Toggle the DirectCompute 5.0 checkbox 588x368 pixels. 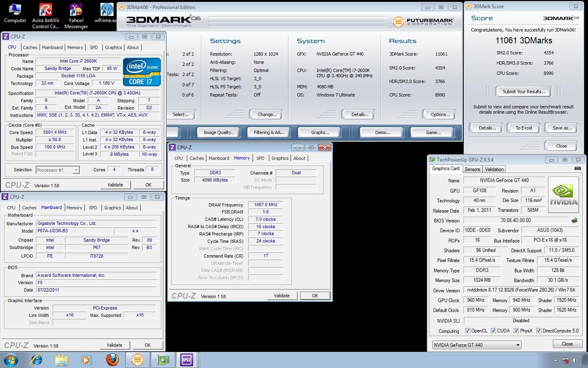click(x=539, y=331)
